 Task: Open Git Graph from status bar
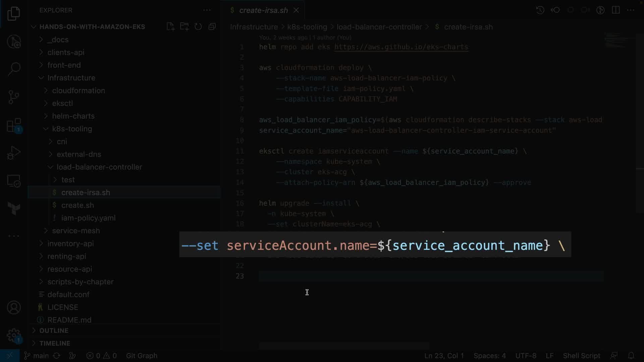[142, 356]
